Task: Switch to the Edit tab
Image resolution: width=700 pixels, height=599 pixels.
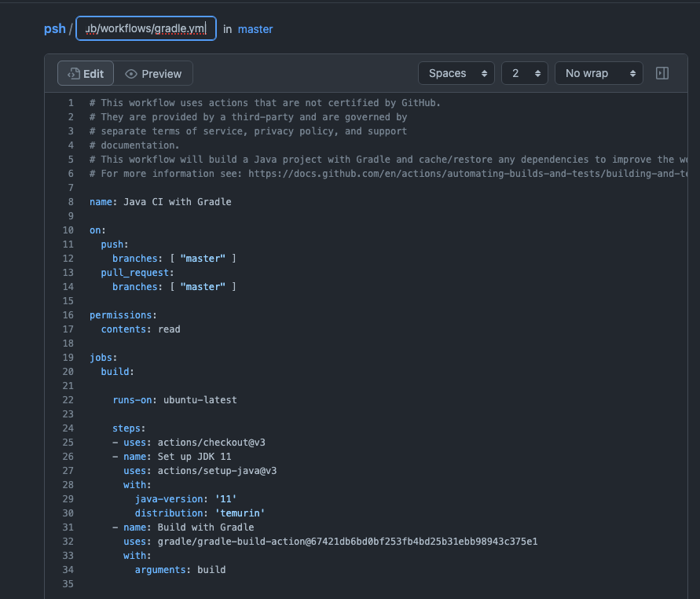Action: pyautogui.click(x=86, y=74)
